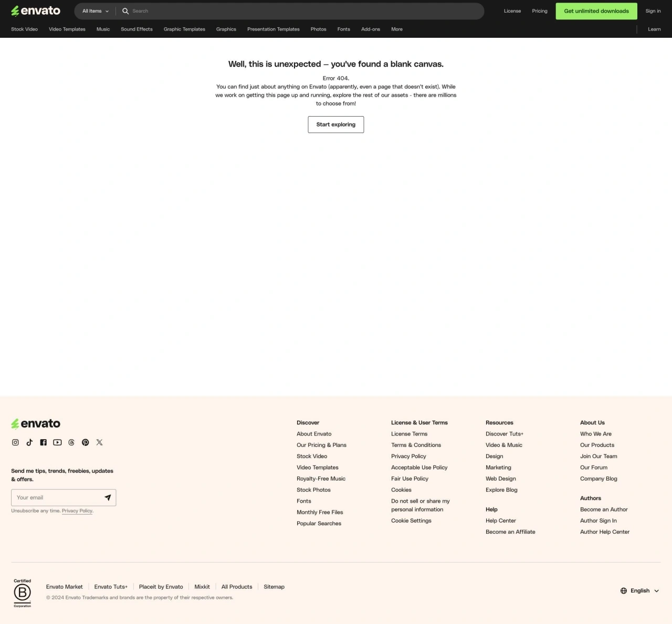672x624 pixels.
Task: Open Graphic Templates category
Action: tap(184, 29)
